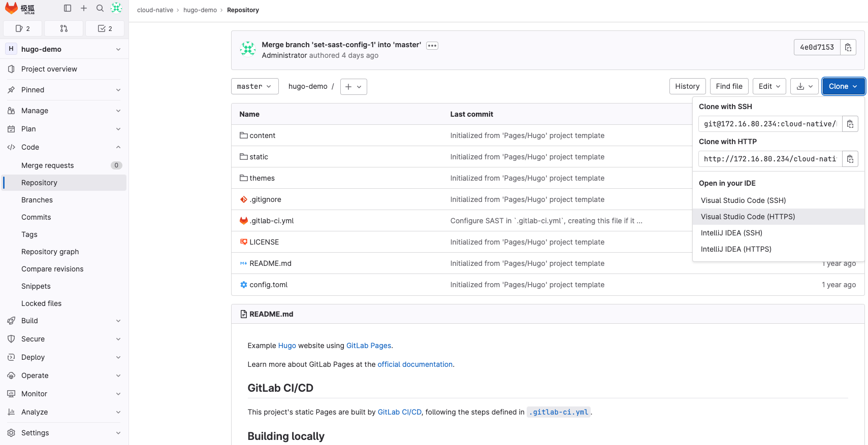
Task: Open Merge requests in the sidebar
Action: point(64,165)
